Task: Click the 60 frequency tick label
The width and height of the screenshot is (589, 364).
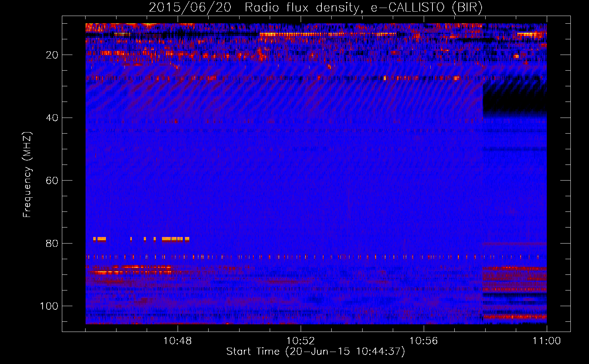Action: [52, 181]
